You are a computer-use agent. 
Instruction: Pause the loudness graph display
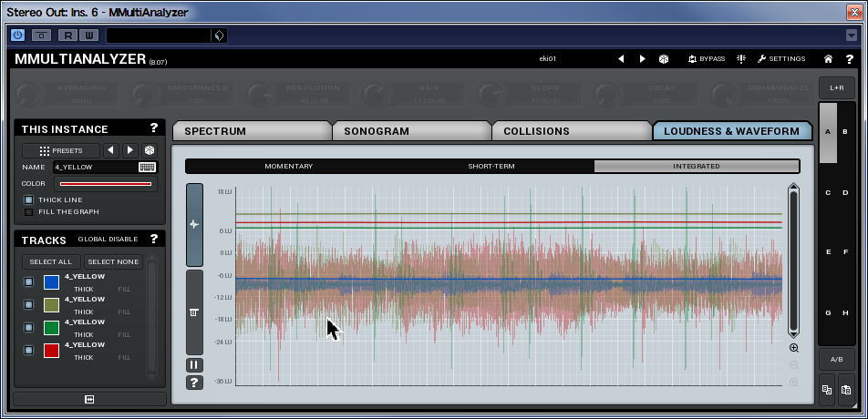pos(194,365)
